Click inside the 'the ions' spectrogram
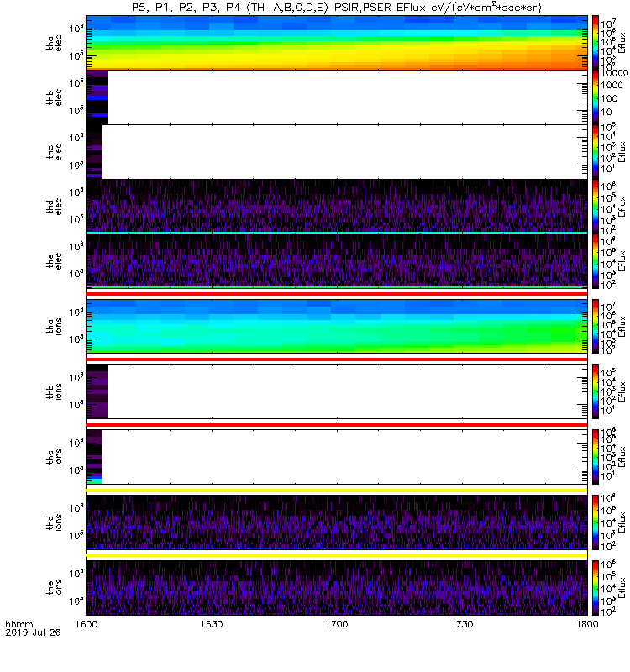 pos(337,587)
